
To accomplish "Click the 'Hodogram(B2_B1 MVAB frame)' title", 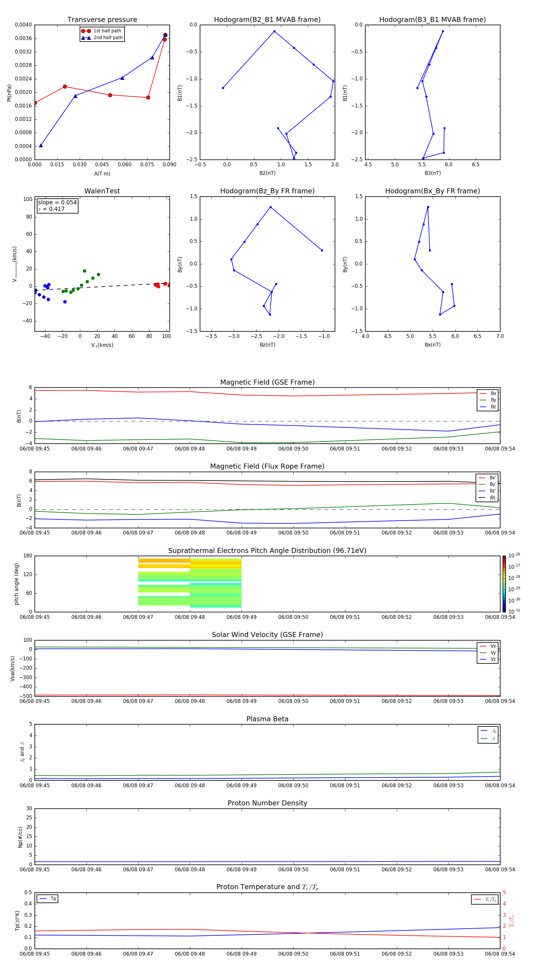I will [267, 20].
